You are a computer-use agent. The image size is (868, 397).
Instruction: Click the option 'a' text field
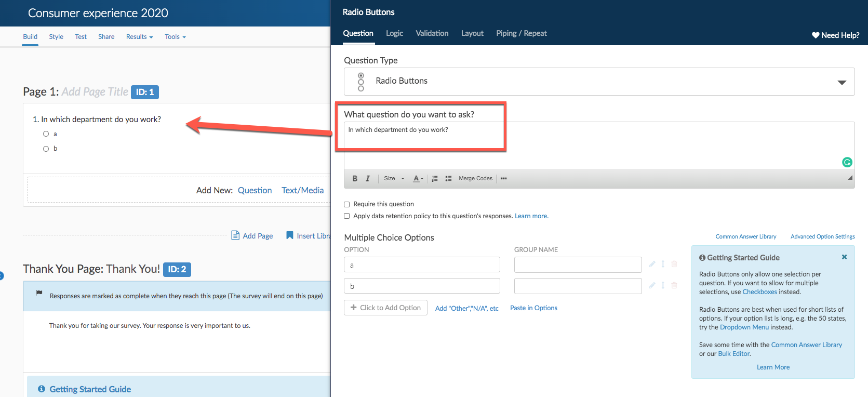click(x=422, y=264)
